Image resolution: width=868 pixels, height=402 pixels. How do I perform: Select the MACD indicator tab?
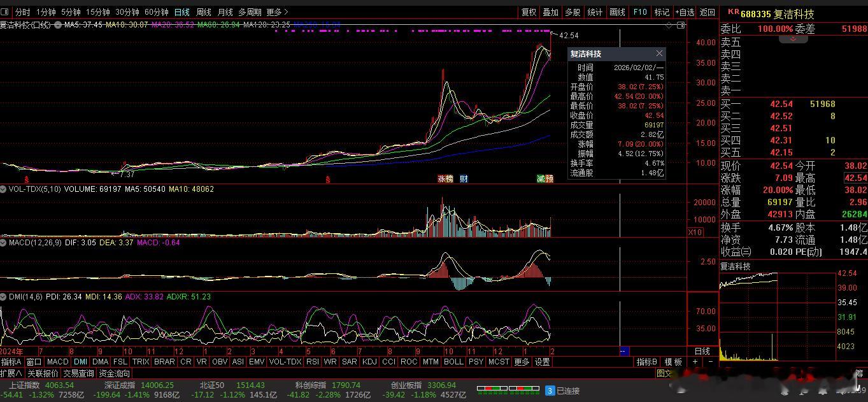click(57, 362)
